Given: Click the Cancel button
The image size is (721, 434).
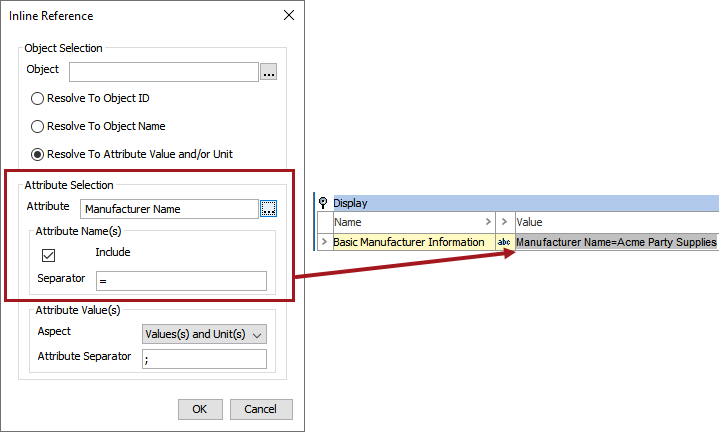Looking at the screenshot, I should [261, 409].
